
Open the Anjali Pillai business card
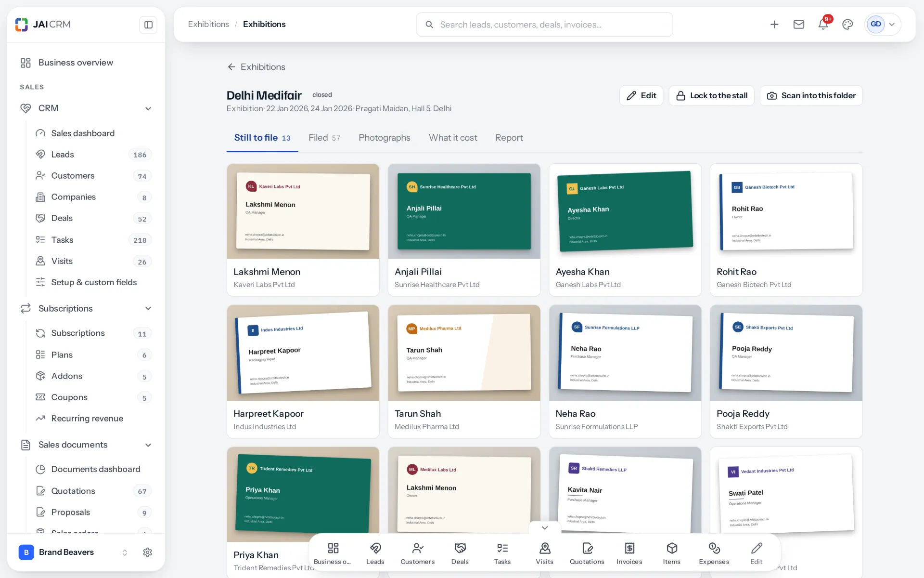coord(464,230)
